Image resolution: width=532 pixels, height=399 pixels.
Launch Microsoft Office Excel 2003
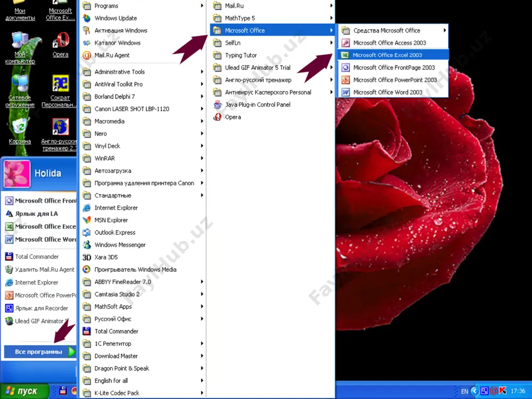(x=393, y=55)
